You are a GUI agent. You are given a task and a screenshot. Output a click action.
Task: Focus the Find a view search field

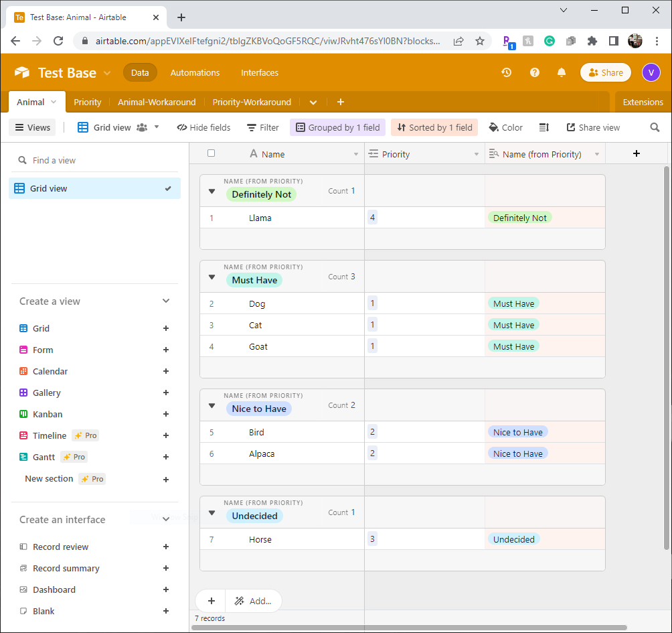[95, 160]
